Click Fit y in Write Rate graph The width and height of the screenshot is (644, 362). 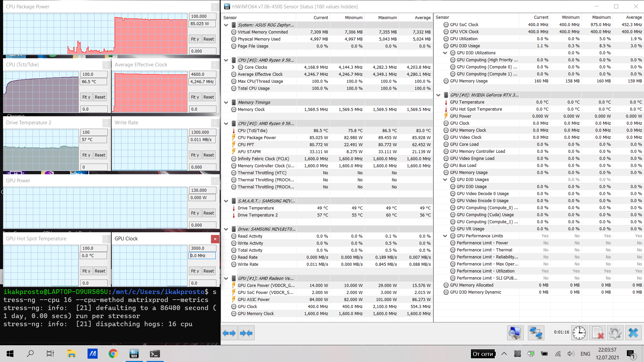pyautogui.click(x=195, y=155)
